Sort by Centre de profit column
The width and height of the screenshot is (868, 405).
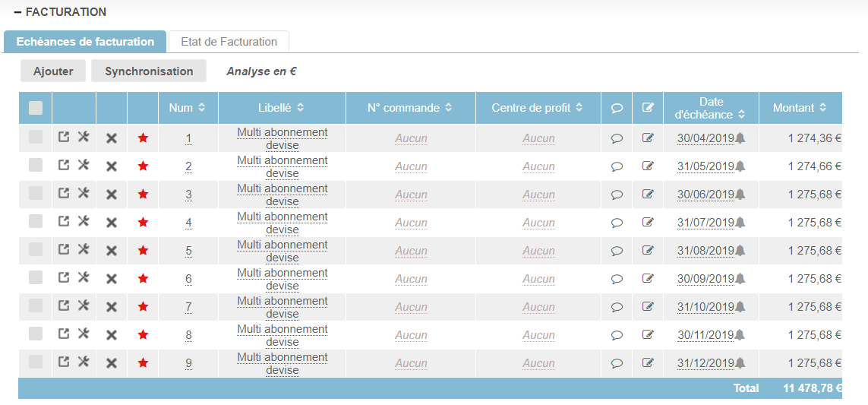[538, 108]
